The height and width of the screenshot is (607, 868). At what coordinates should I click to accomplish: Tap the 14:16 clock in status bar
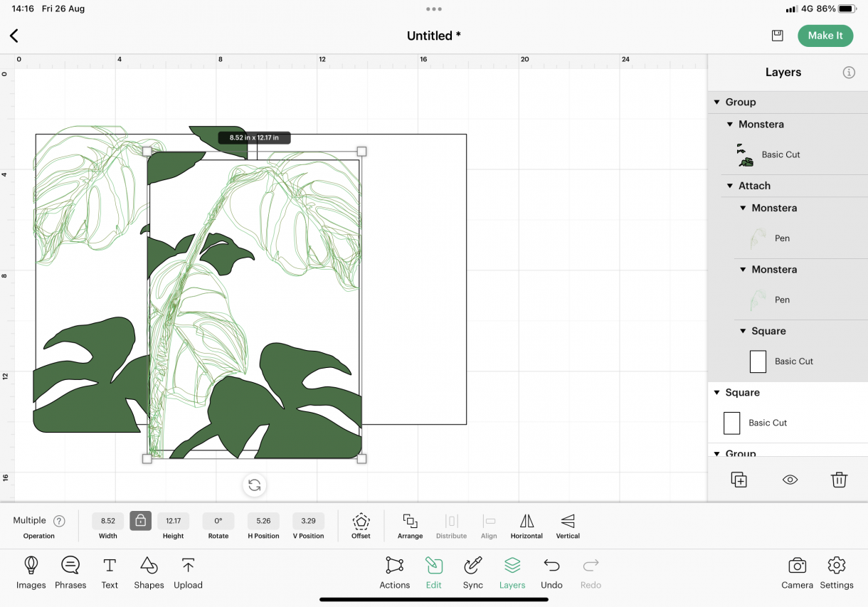tap(23, 9)
